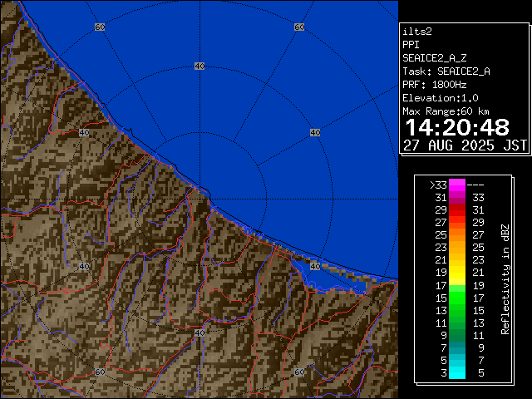532x399 pixels.
Task: Pick the 21 to 23 dBZ legend swatch
Action: (457, 260)
